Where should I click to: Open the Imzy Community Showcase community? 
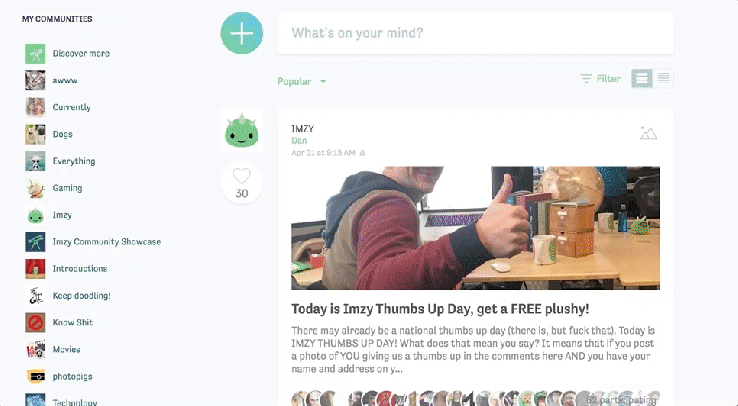click(107, 242)
